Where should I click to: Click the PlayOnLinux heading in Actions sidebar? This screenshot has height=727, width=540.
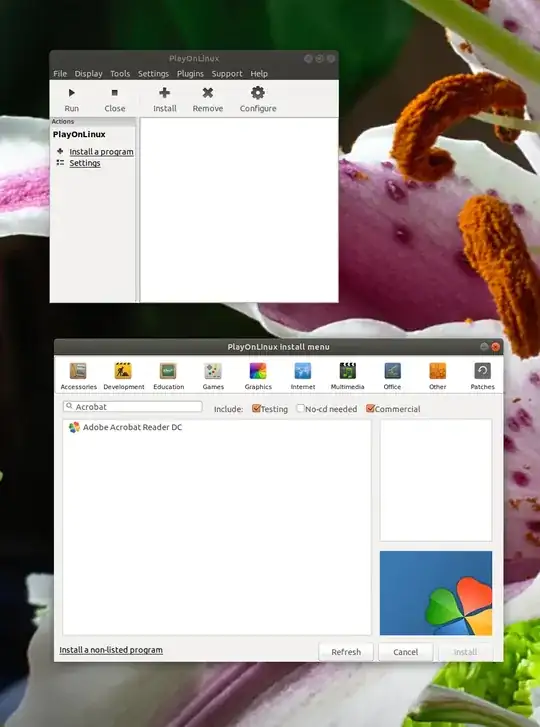pos(79,134)
